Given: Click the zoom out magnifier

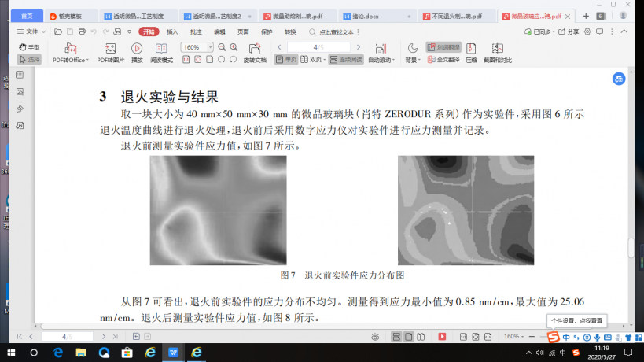Looking at the screenshot, I should [222, 47].
